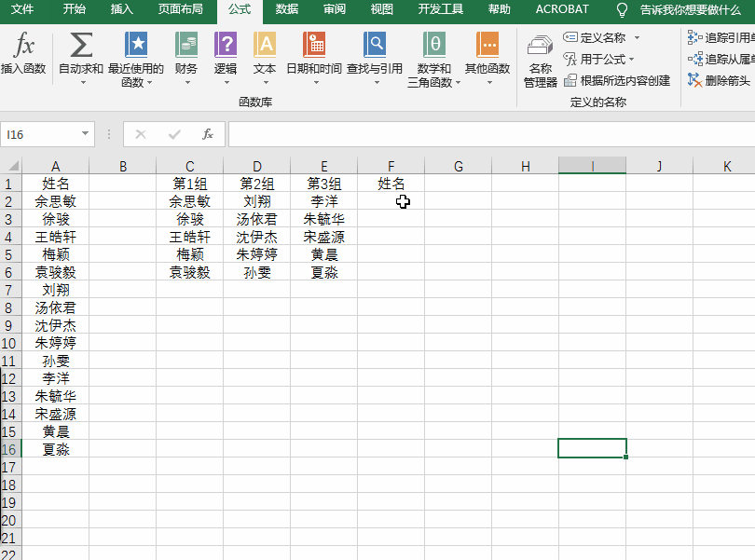This screenshot has width=755, height=560.
Task: Open the File (文件) tab
Action: click(22, 9)
